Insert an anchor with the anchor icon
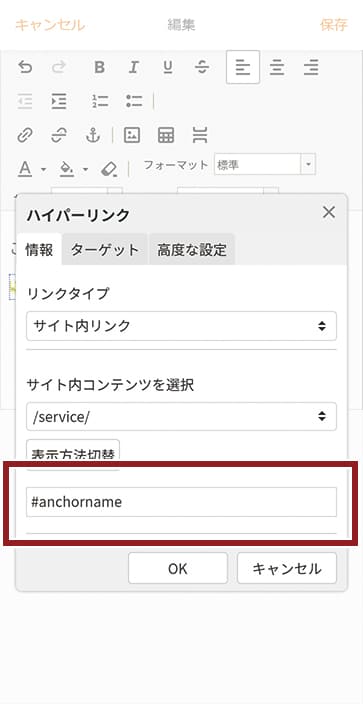This screenshot has width=363, height=704. (x=93, y=135)
